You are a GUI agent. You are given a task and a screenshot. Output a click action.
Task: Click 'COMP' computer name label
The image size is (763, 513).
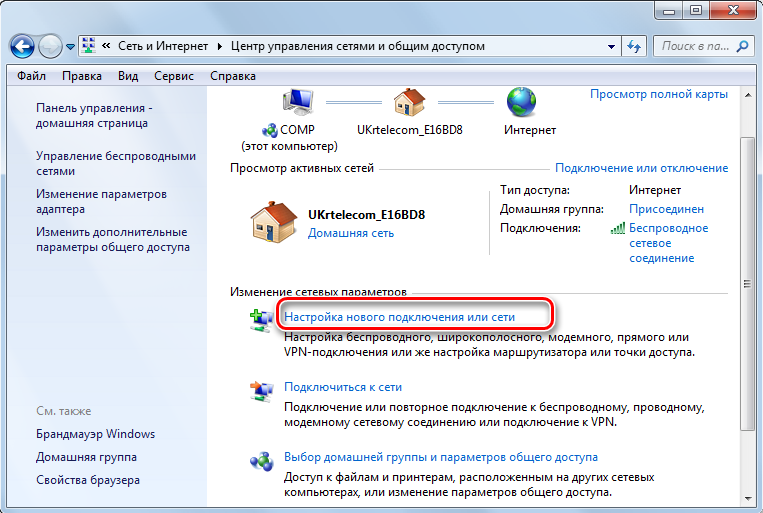pos(297,130)
